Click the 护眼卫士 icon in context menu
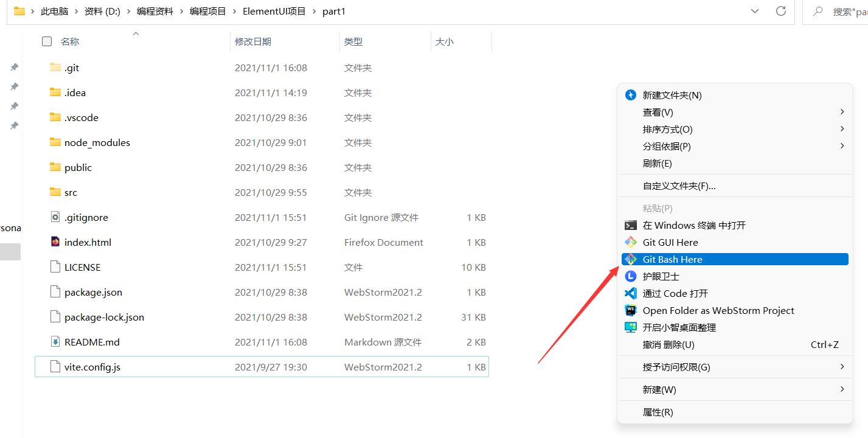868x438 pixels. [631, 276]
